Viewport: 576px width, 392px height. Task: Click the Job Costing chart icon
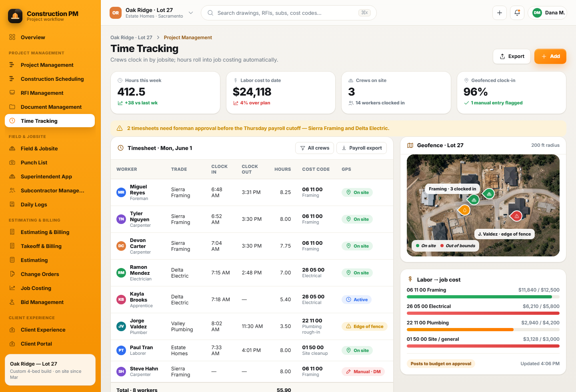click(x=12, y=288)
